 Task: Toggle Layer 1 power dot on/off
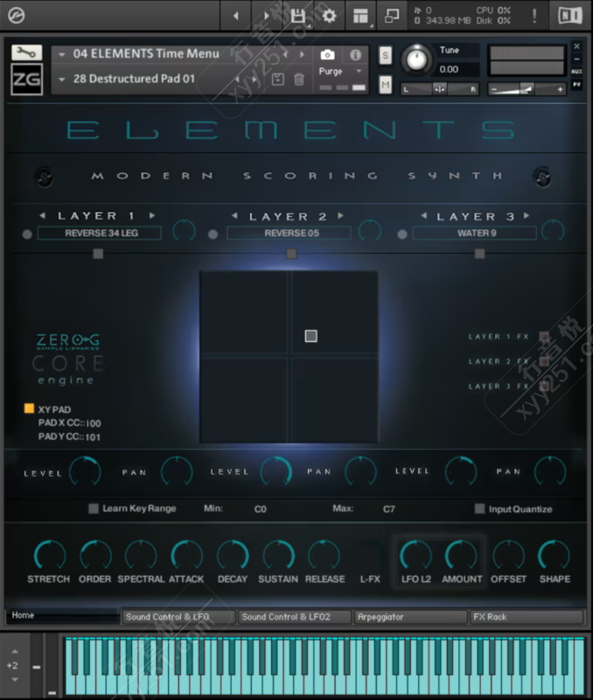27,234
